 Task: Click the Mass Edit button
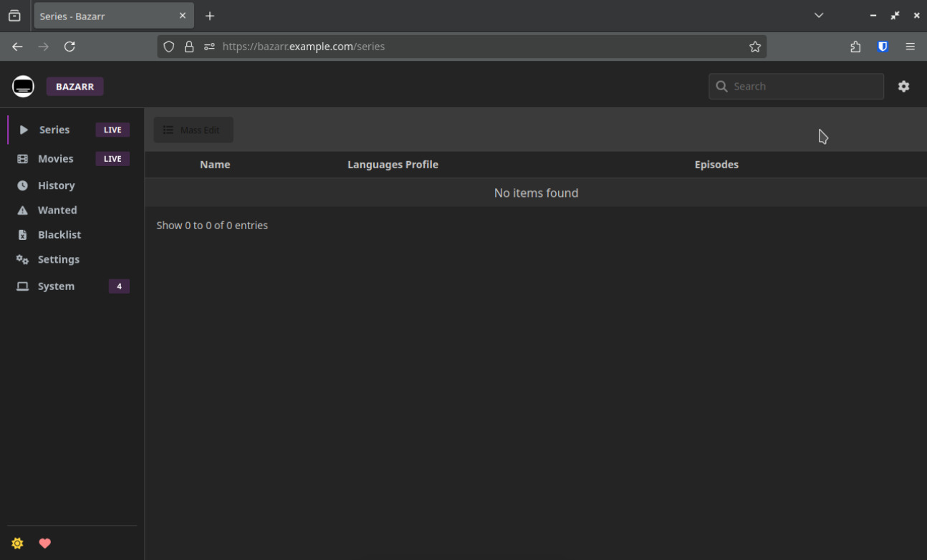pos(193,130)
